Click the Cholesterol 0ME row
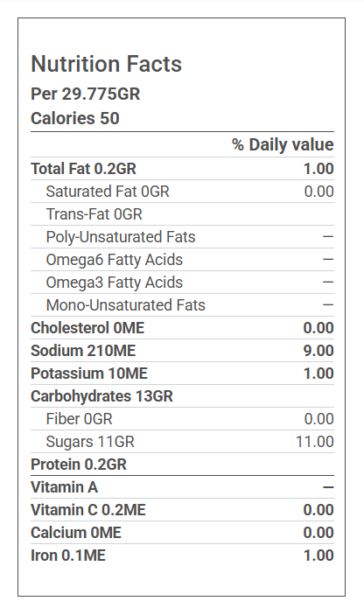This screenshot has height=615, width=364. [182, 328]
